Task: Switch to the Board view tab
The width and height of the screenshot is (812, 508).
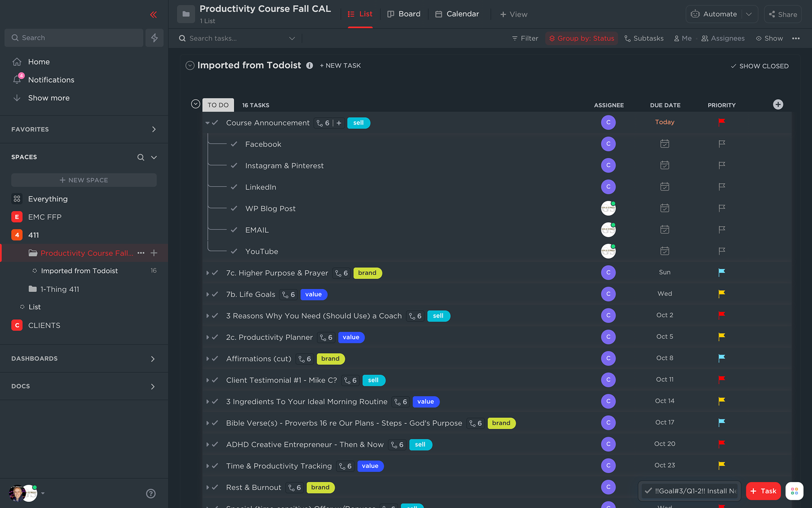Action: click(x=404, y=14)
